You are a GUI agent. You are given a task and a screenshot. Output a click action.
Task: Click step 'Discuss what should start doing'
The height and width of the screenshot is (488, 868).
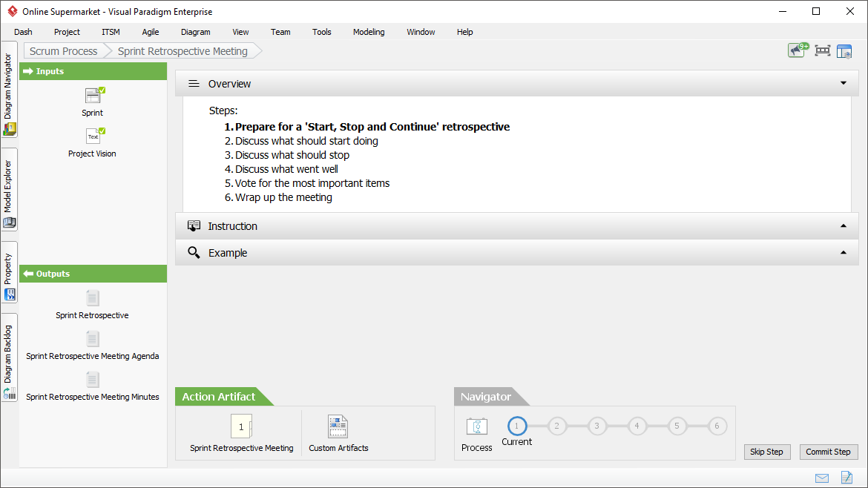[x=301, y=141]
